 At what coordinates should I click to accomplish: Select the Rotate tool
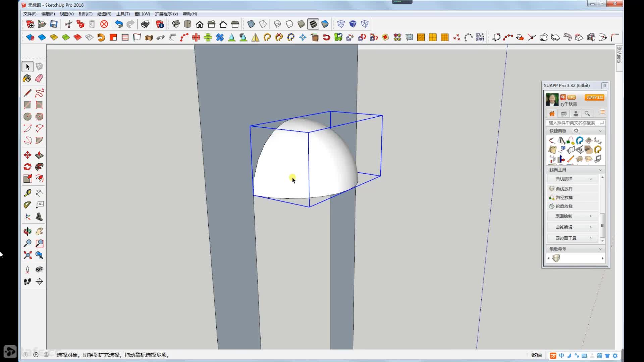[x=28, y=167]
